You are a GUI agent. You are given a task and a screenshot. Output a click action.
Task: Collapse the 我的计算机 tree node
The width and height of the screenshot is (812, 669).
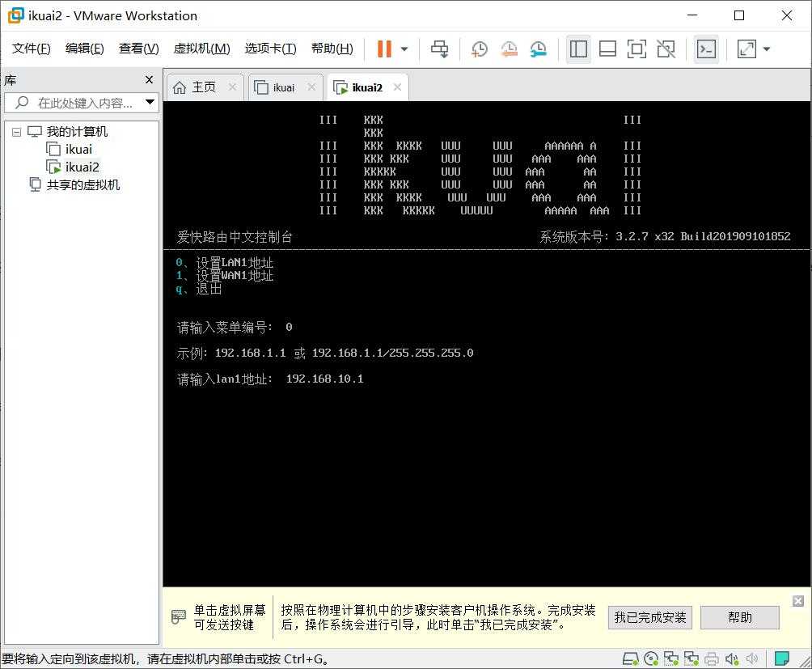(16, 132)
